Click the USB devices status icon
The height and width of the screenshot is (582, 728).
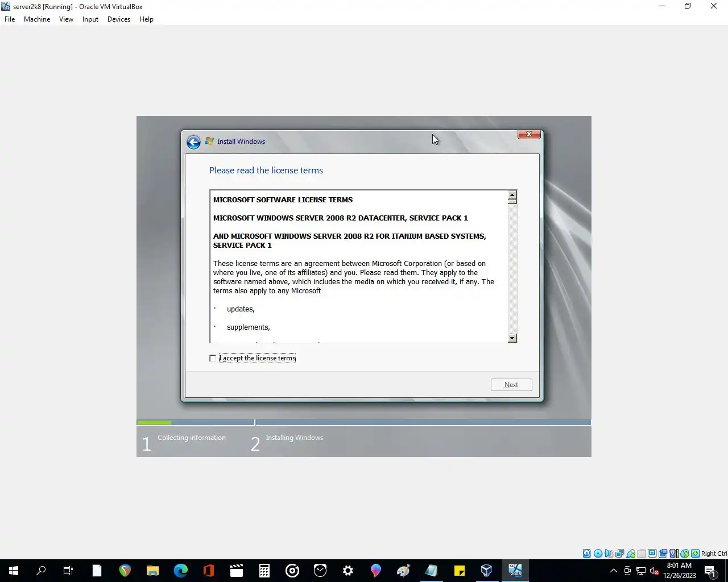[x=630, y=553]
